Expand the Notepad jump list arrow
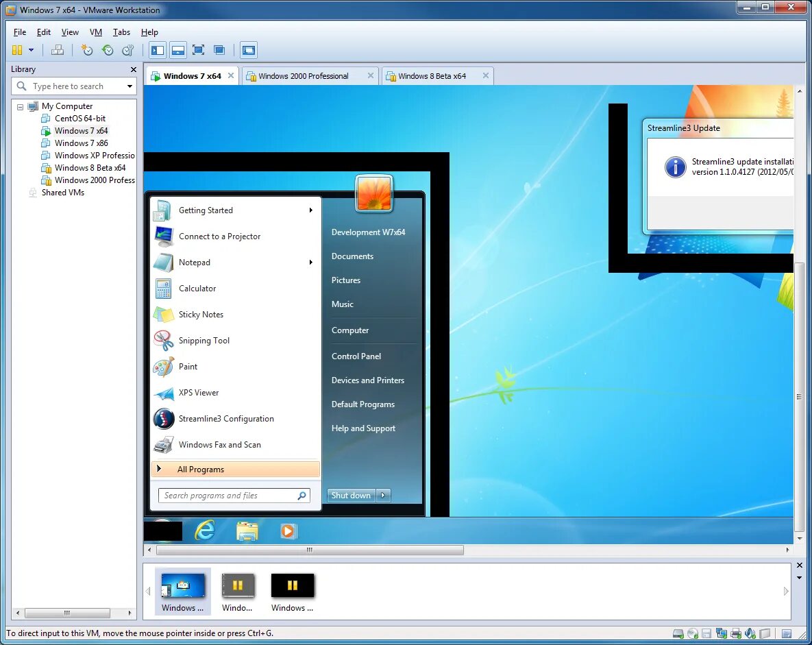The height and width of the screenshot is (645, 812). 310,262
